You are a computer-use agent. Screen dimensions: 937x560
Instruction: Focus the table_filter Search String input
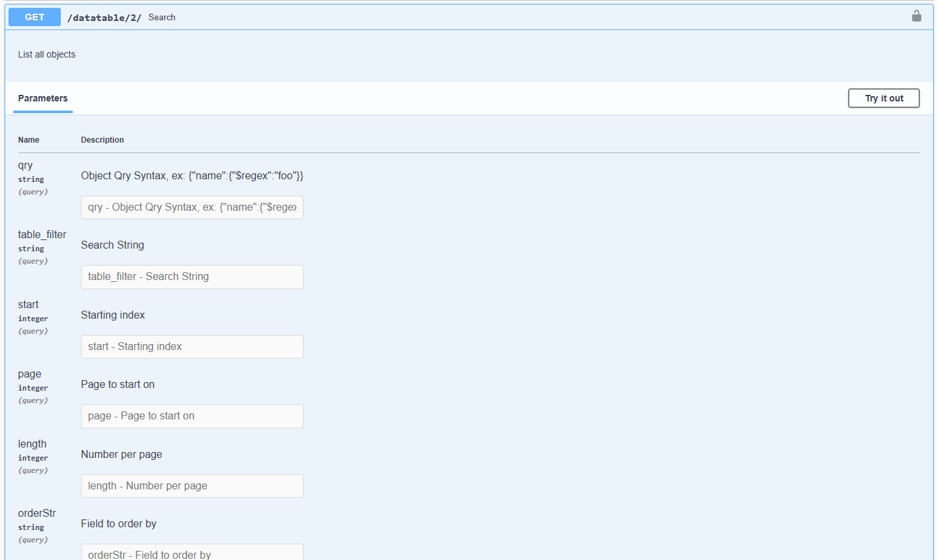[x=192, y=277]
